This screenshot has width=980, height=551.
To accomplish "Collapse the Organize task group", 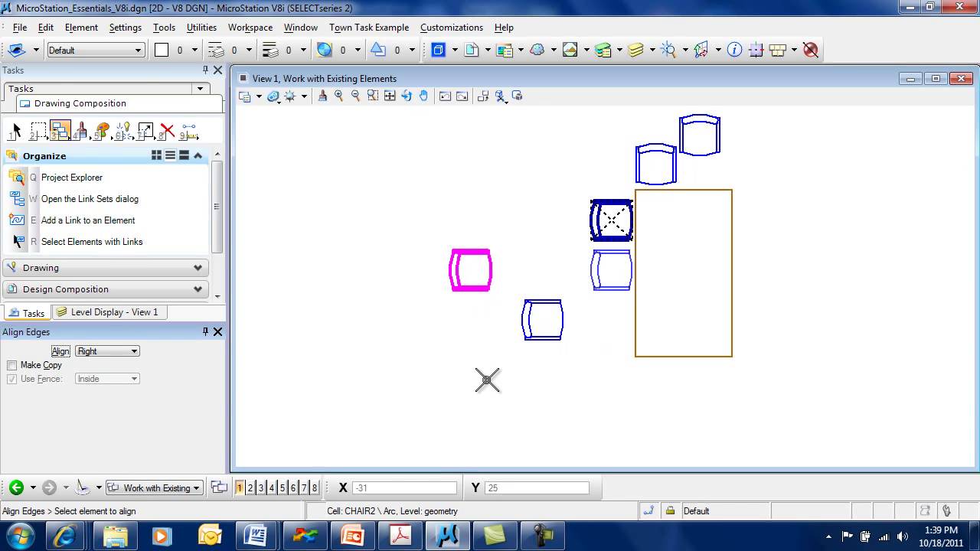I will pyautogui.click(x=198, y=155).
